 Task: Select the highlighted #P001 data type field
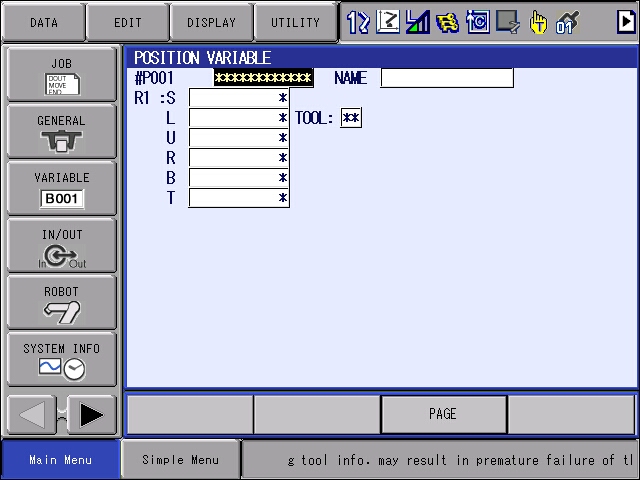[263, 78]
